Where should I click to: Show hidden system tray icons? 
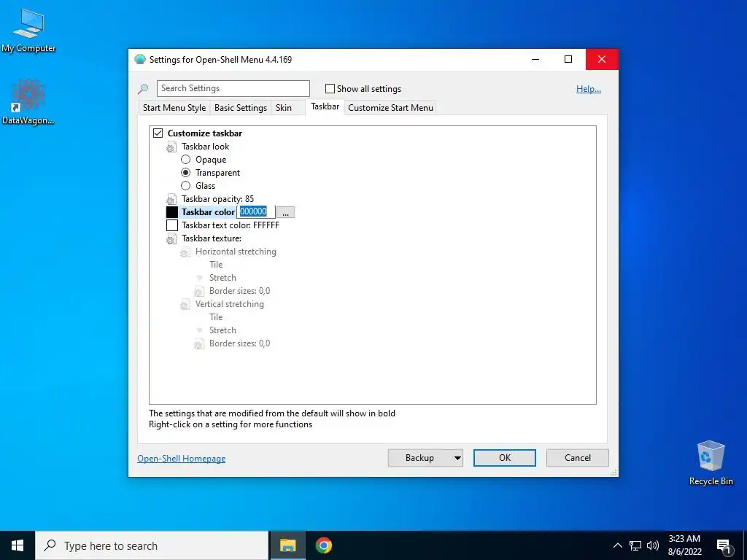coord(617,545)
